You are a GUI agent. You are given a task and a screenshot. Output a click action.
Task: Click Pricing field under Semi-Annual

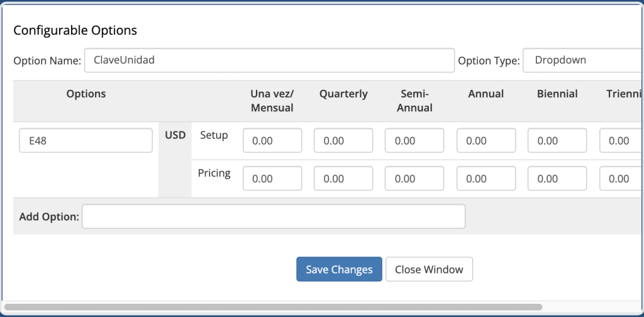point(414,178)
